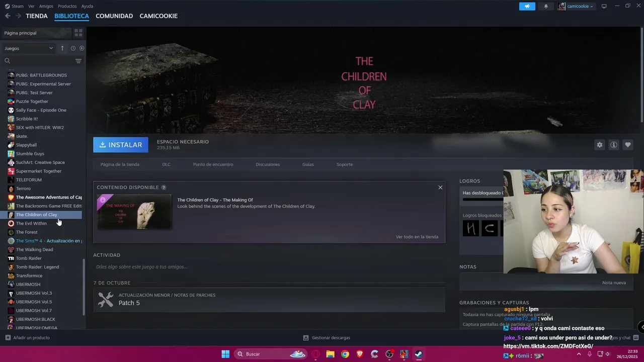The height and width of the screenshot is (362, 644).
Task: Open Guías tab
Action: click(308, 164)
